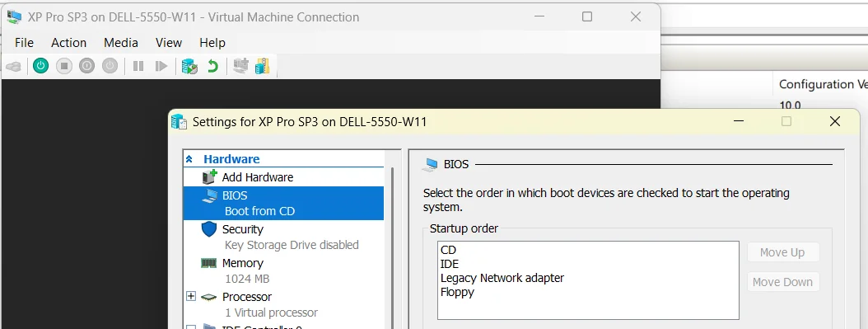Click the Security shield icon

209,229
